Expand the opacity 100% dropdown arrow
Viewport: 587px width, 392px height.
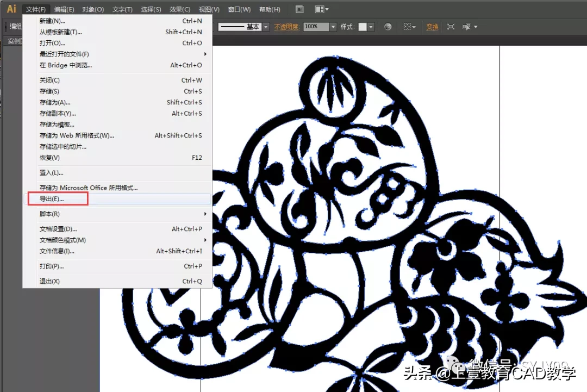tap(333, 27)
